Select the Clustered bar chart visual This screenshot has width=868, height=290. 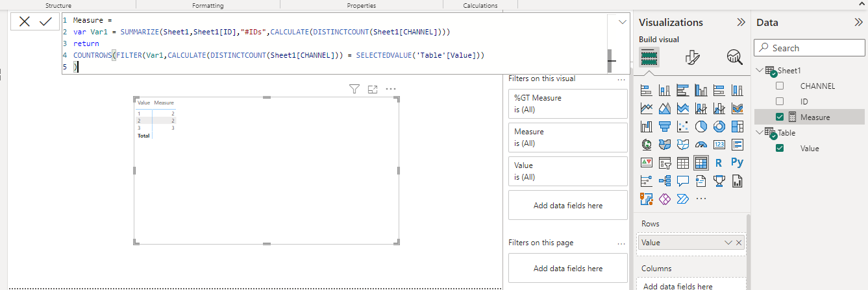coord(683,90)
